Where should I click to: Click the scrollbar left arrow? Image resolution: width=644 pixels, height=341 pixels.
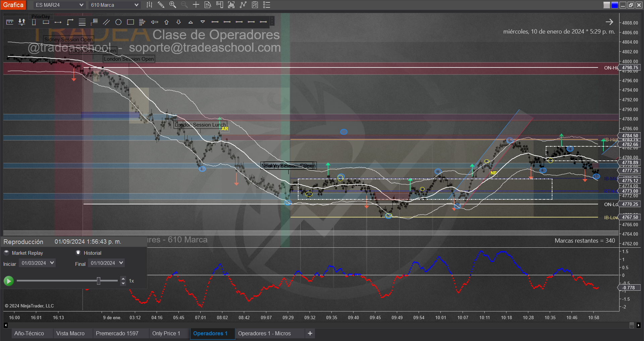5,325
